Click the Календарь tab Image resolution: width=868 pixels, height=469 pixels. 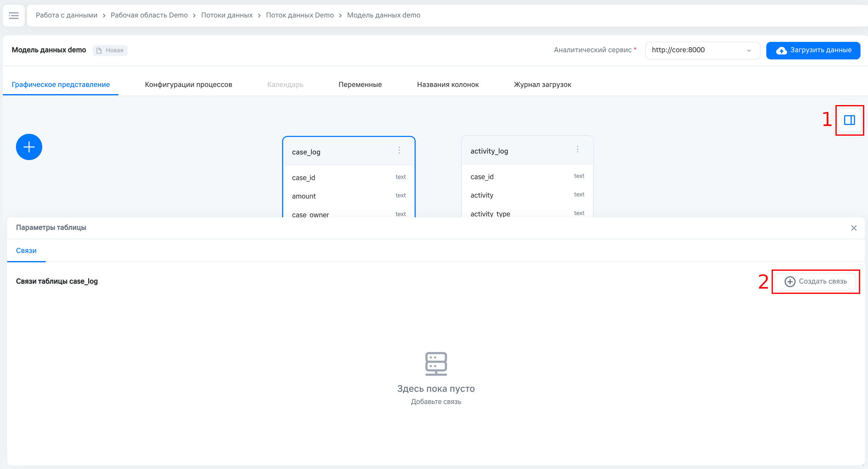[285, 84]
